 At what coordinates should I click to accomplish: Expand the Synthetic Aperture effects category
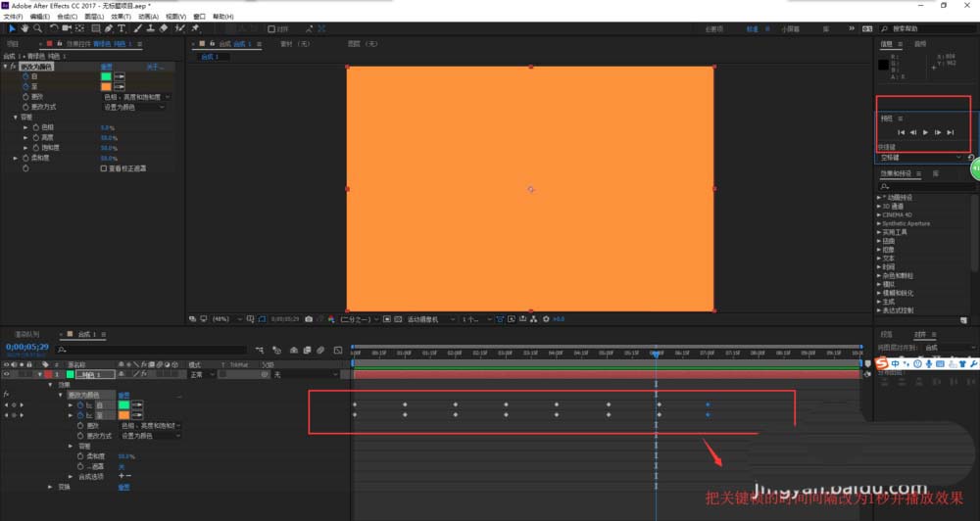[x=879, y=223]
